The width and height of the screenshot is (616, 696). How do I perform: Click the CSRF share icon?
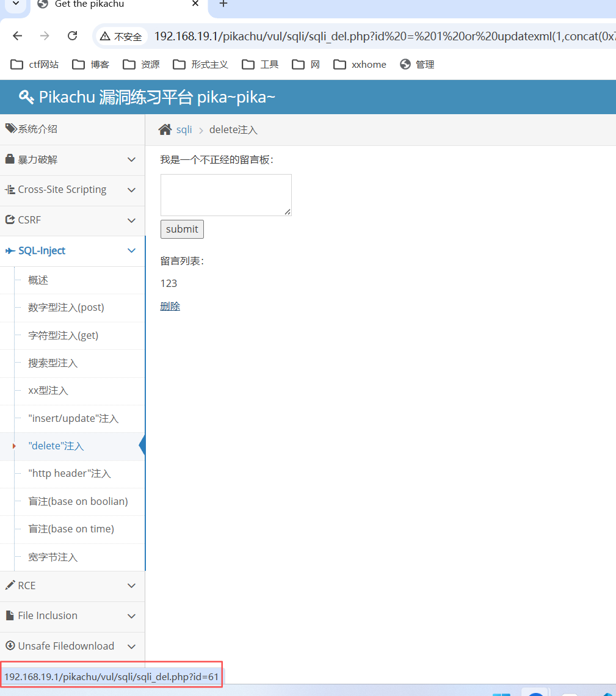10,220
